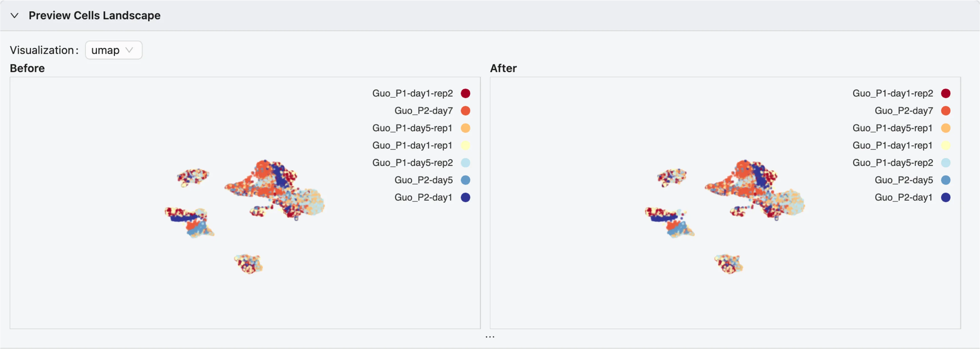The height and width of the screenshot is (349, 980).
Task: Click the ellipsis expander at panel bottom
Action: [x=490, y=337]
